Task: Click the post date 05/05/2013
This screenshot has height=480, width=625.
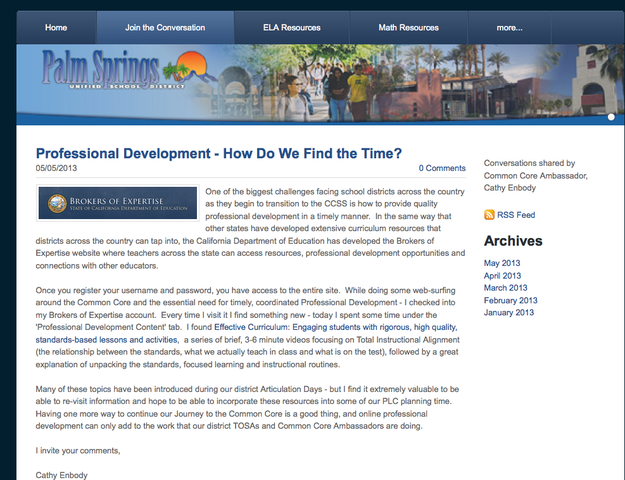Action: pos(56,168)
